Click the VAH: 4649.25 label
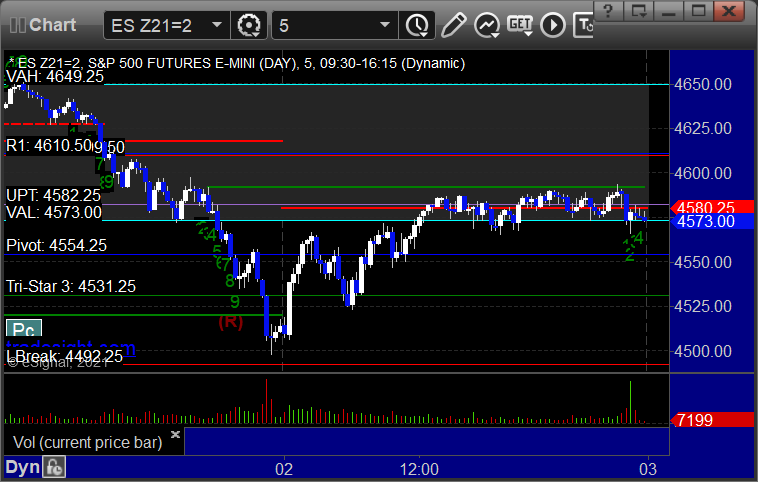The width and height of the screenshot is (758, 482). pos(55,76)
